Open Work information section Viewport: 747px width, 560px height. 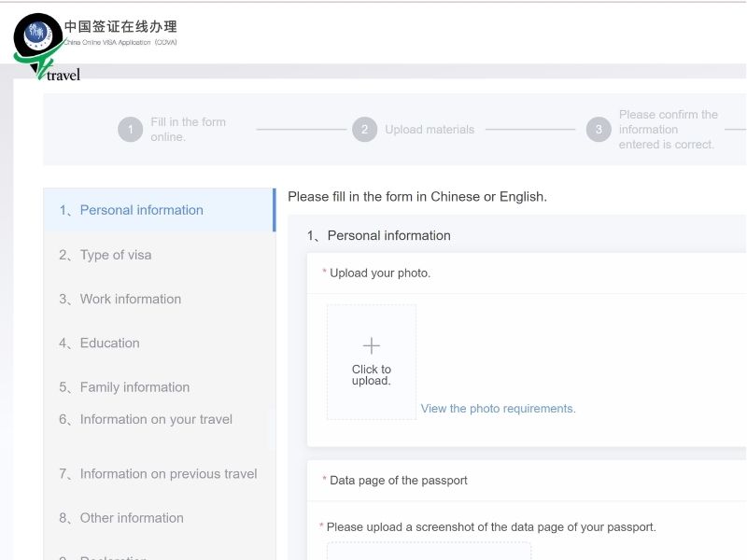point(130,299)
